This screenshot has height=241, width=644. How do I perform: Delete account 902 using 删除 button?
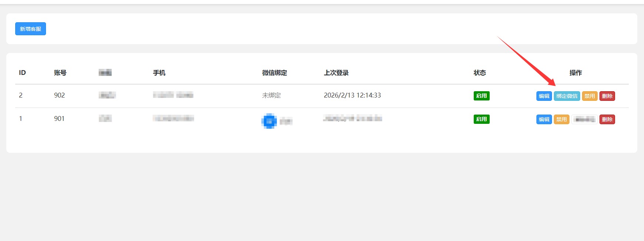tap(607, 96)
